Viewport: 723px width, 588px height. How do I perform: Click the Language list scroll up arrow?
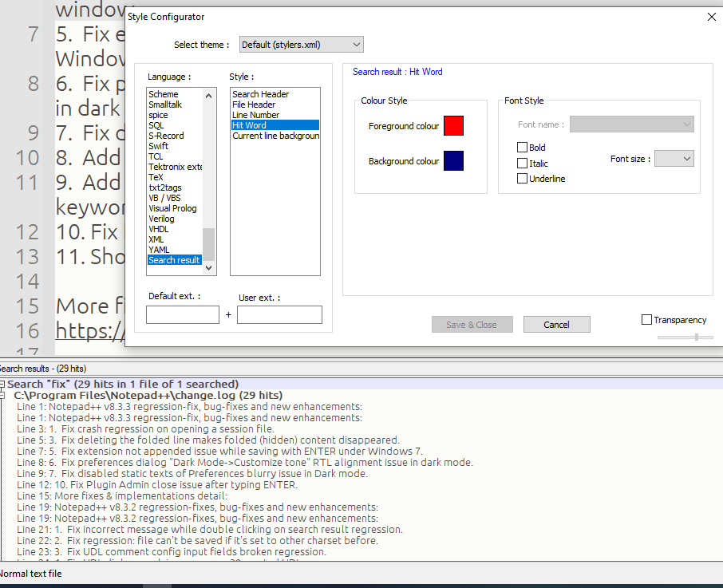[208, 96]
